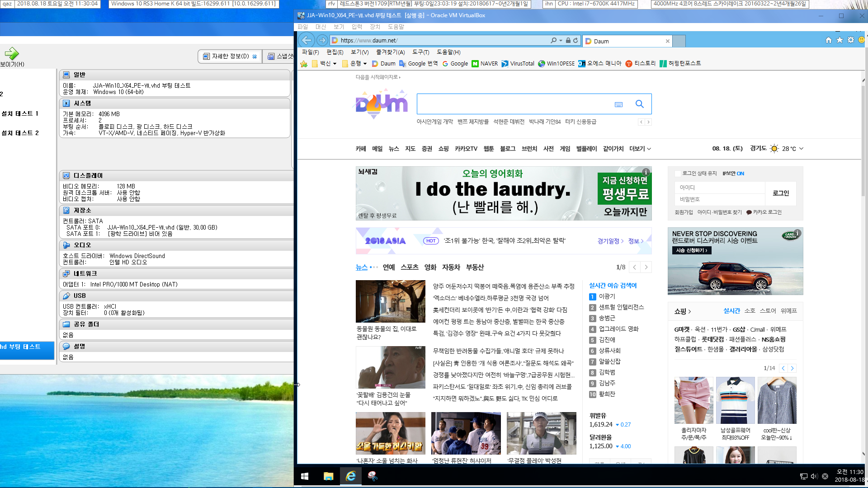868x488 pixels.
Task: Go to next news page arrow beside 1/8
Action: tap(646, 267)
